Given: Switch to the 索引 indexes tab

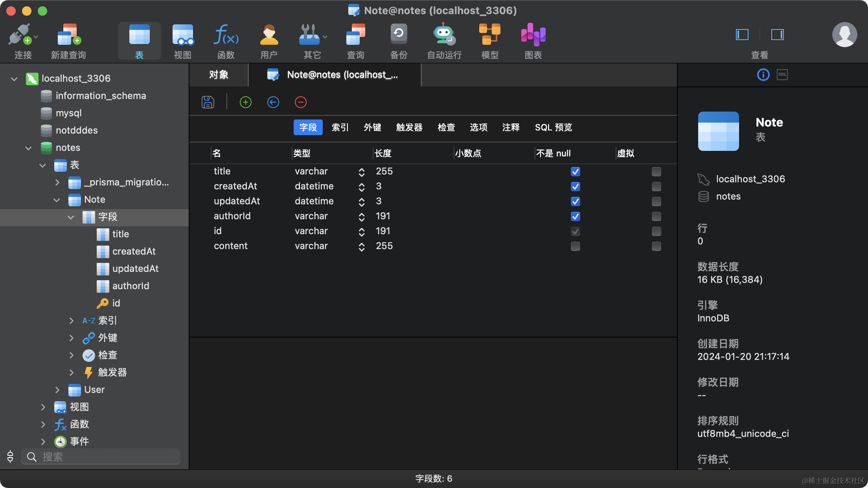Looking at the screenshot, I should click(340, 127).
